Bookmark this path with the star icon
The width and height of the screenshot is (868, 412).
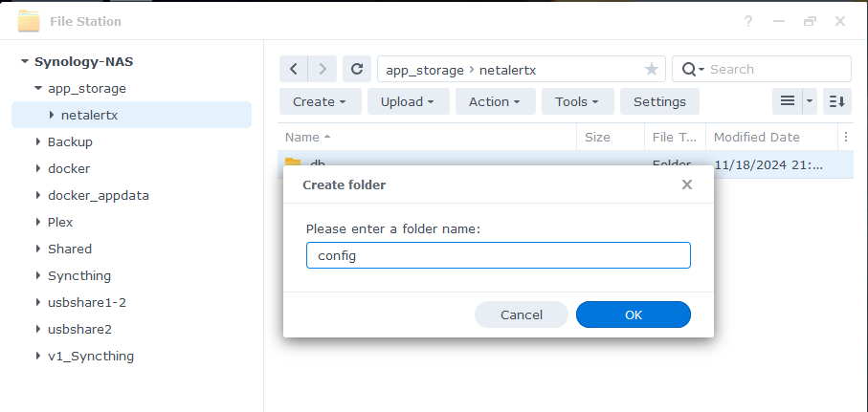click(x=652, y=69)
